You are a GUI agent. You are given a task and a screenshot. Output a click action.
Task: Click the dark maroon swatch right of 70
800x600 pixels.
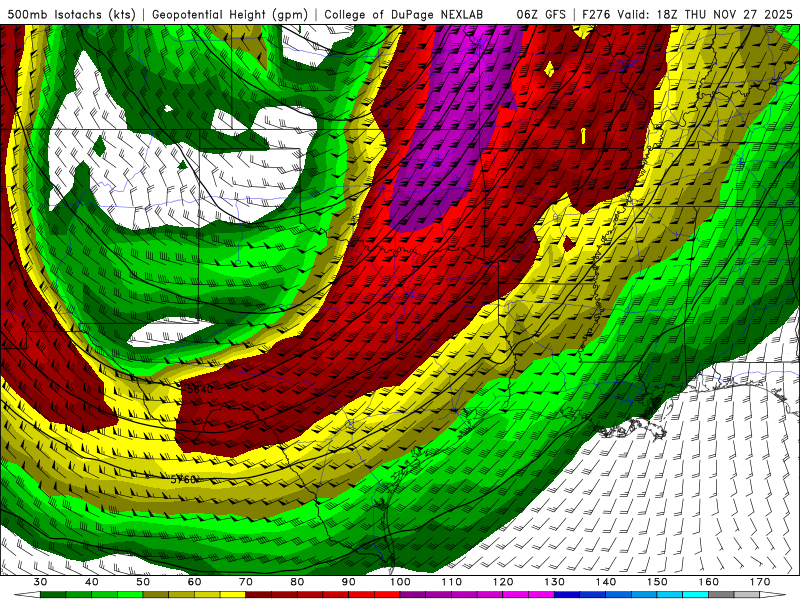[x=259, y=595]
